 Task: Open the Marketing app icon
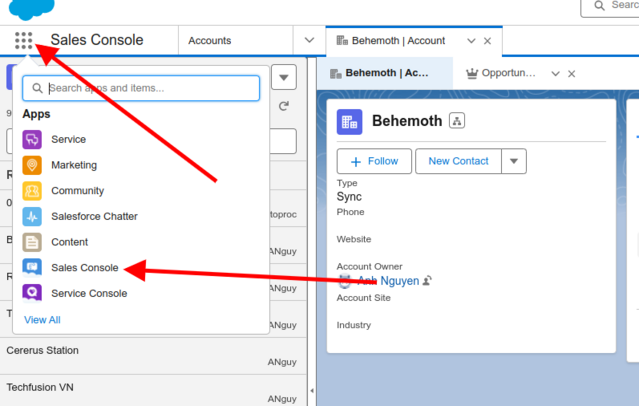point(32,165)
